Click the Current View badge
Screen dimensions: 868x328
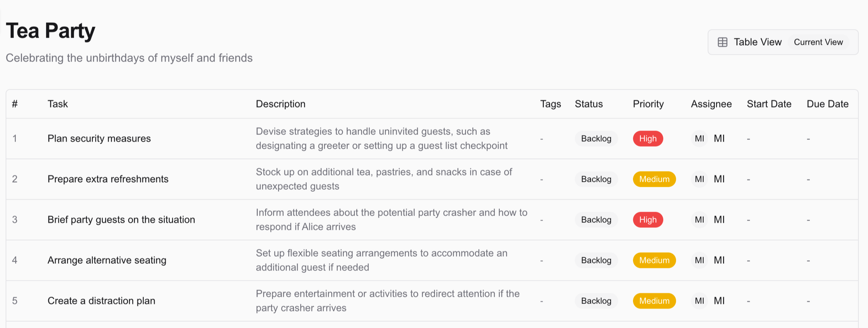[x=818, y=42]
